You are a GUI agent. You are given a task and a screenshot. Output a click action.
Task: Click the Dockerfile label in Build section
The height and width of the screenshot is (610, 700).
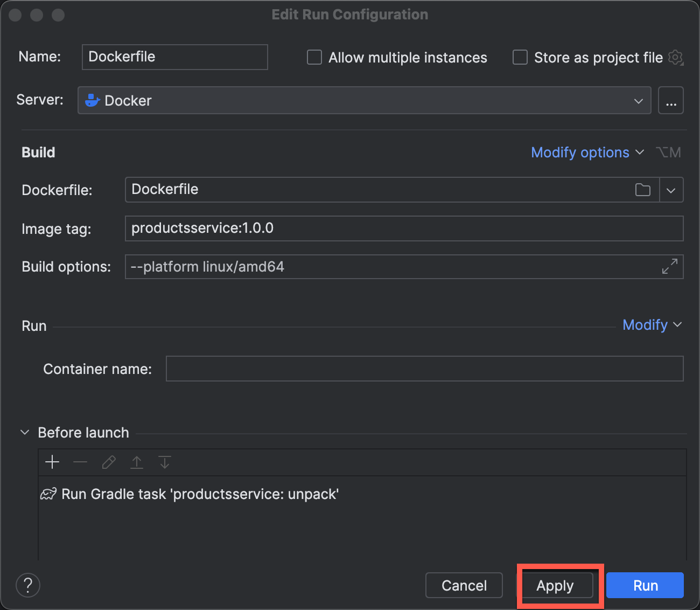pos(57,190)
